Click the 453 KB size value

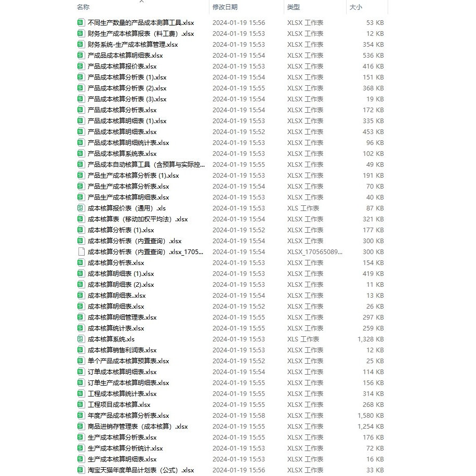[x=373, y=132]
